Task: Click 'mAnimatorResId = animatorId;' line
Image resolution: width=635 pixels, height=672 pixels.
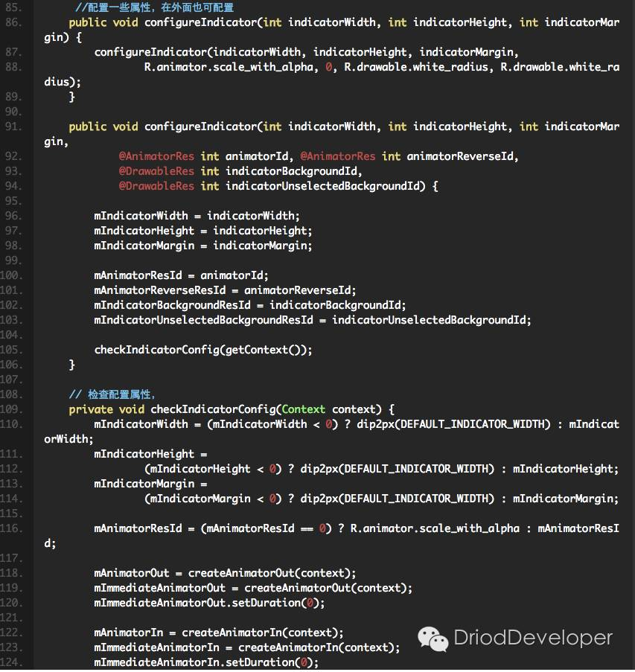Action: tap(182, 275)
